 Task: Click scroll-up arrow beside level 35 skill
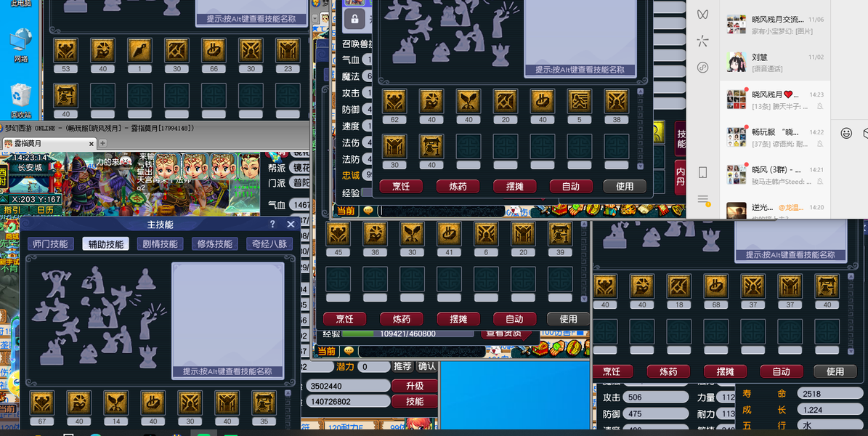click(288, 393)
